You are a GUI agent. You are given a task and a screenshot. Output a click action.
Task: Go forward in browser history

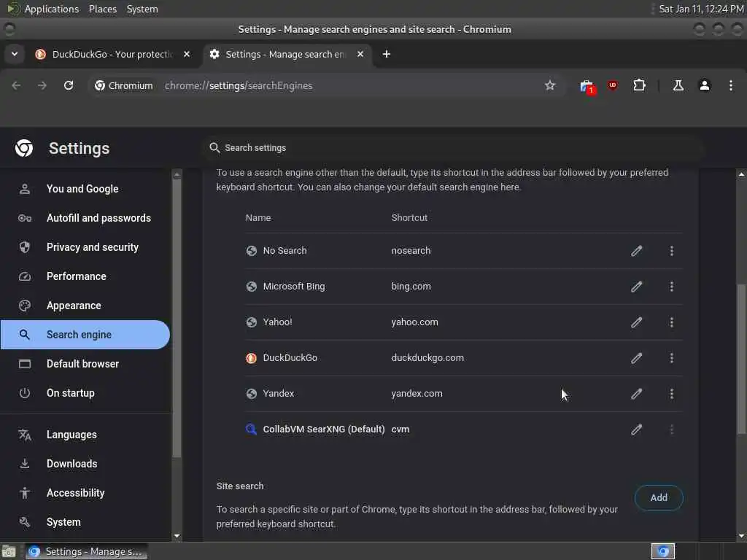click(x=42, y=85)
